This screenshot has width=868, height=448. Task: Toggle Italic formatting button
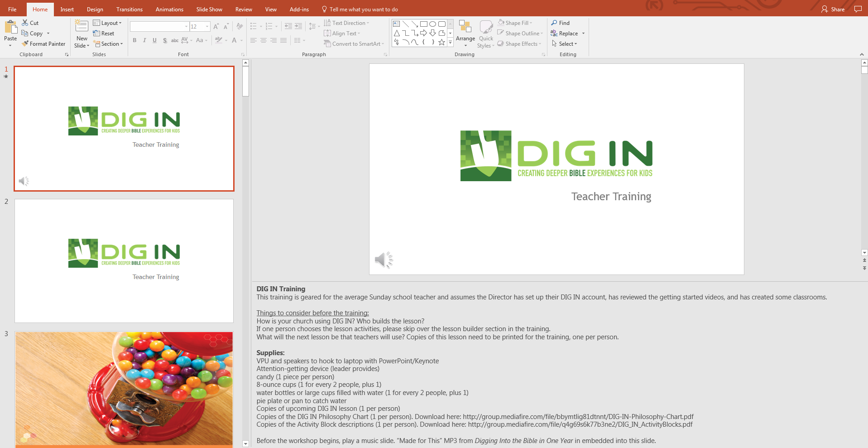tap(144, 40)
